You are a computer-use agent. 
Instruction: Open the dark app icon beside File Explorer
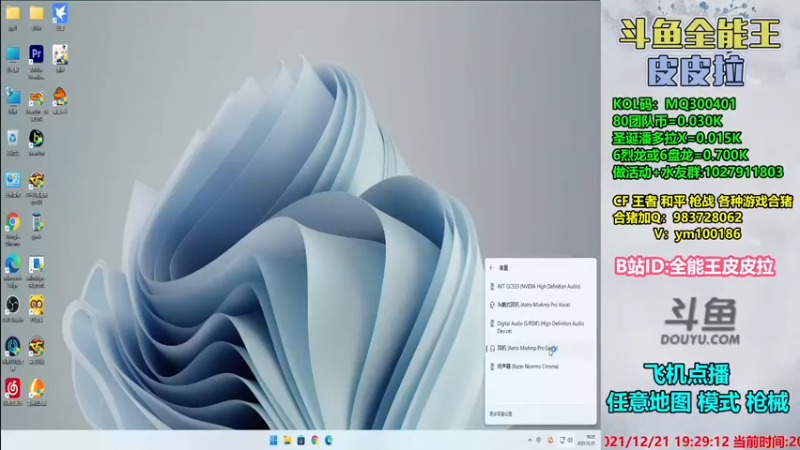tap(301, 440)
